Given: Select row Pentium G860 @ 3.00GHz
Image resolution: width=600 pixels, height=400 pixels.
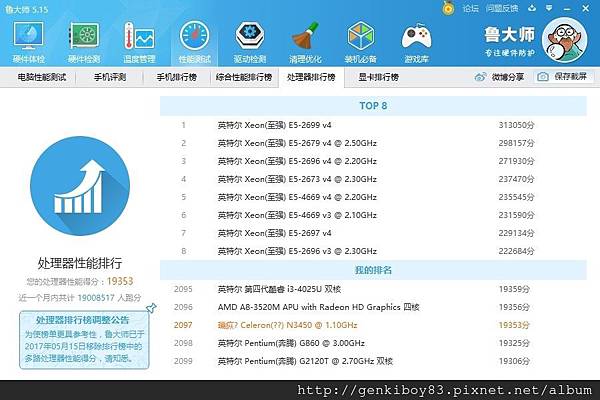Looking at the screenshot, I should (x=373, y=343).
